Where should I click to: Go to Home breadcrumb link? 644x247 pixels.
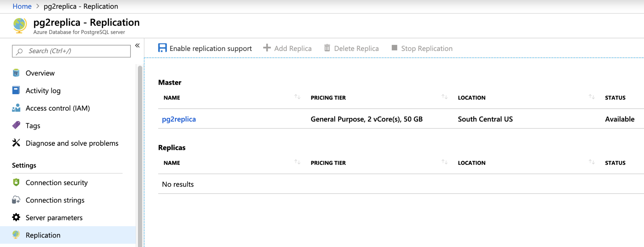click(x=22, y=6)
